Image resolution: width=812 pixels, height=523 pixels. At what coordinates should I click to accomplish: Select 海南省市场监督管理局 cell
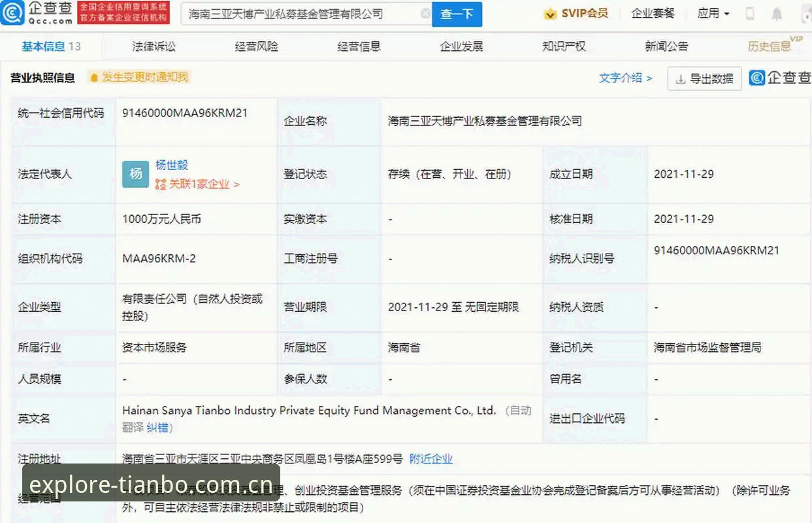click(707, 347)
